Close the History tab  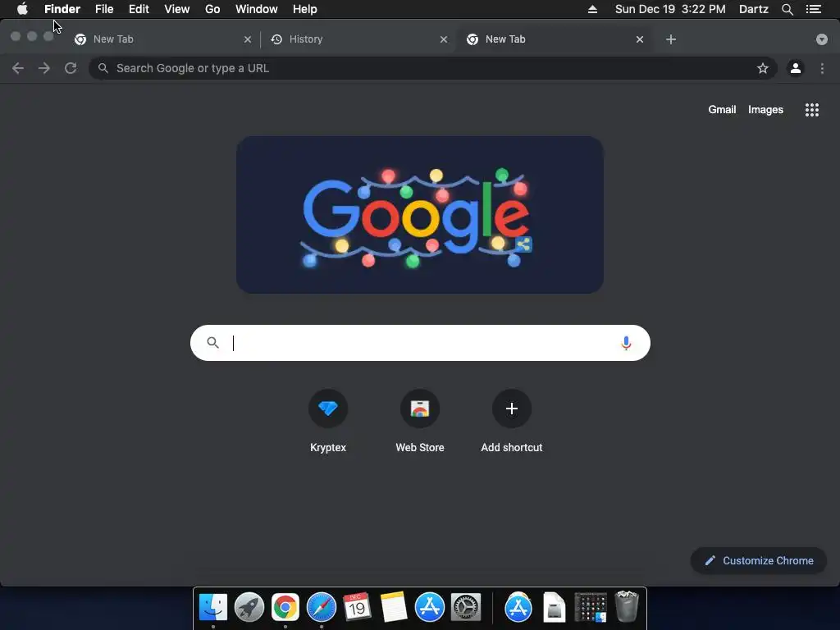(444, 39)
